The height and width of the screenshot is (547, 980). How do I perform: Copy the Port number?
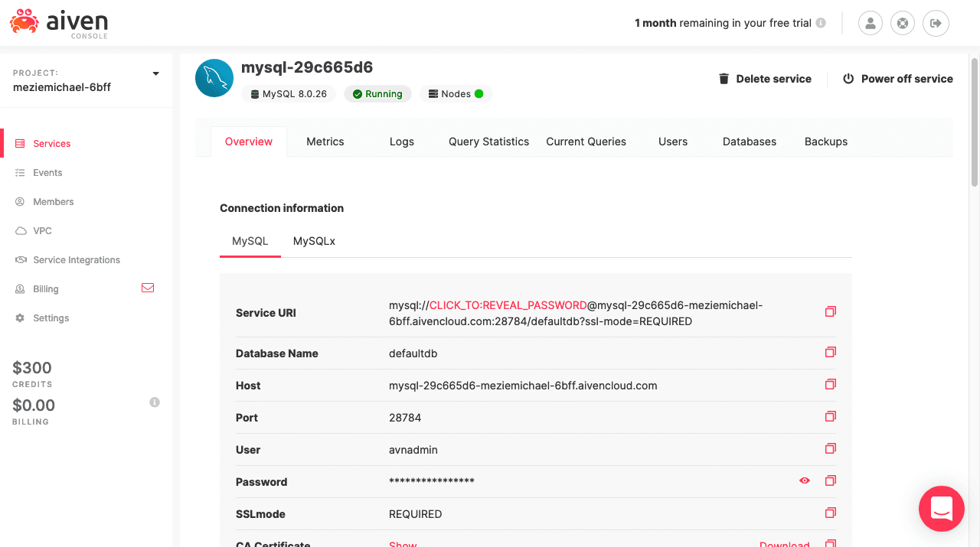[x=830, y=417]
